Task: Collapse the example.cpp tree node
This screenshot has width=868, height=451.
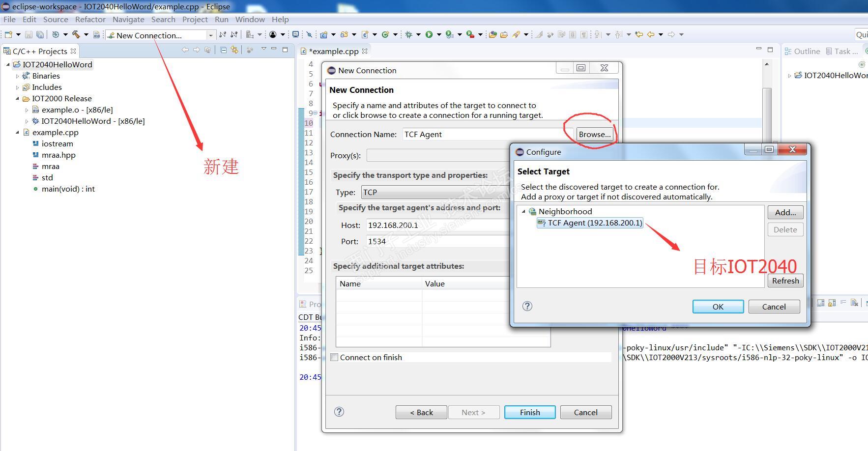Action: [x=17, y=132]
